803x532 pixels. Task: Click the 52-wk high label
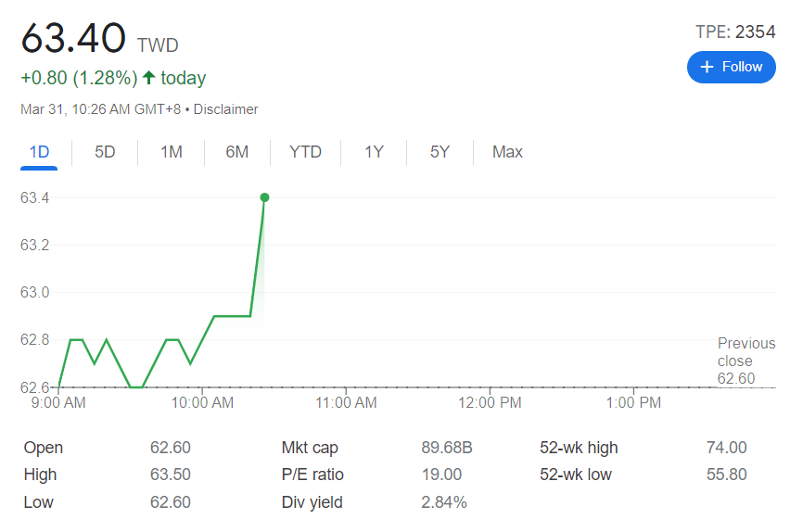(579, 448)
